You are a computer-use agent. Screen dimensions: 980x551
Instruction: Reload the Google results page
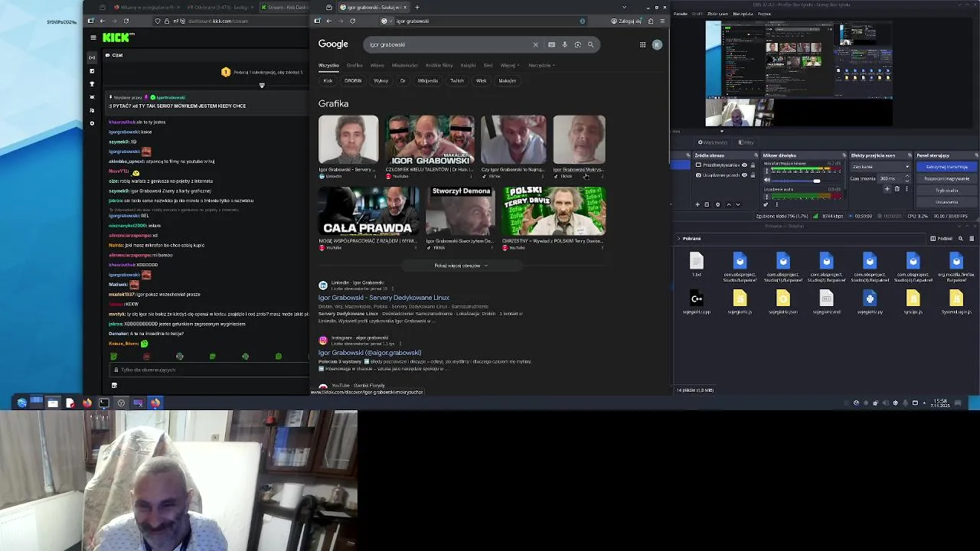(352, 21)
